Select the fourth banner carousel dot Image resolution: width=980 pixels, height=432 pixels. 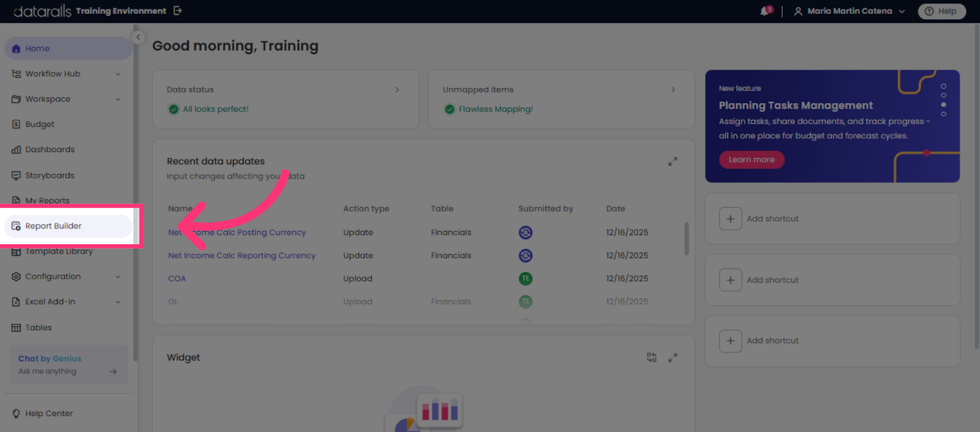[943, 114]
